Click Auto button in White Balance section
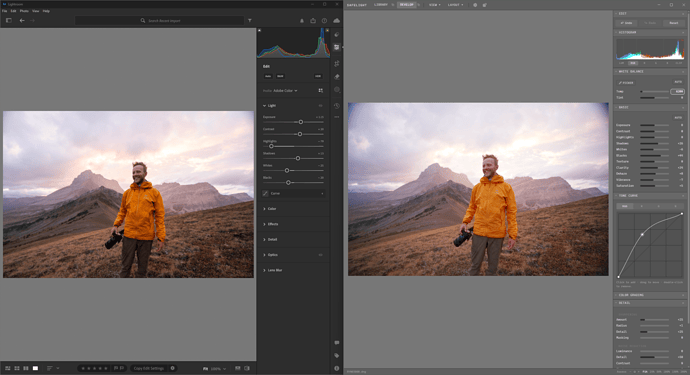690x375 pixels. [x=678, y=82]
